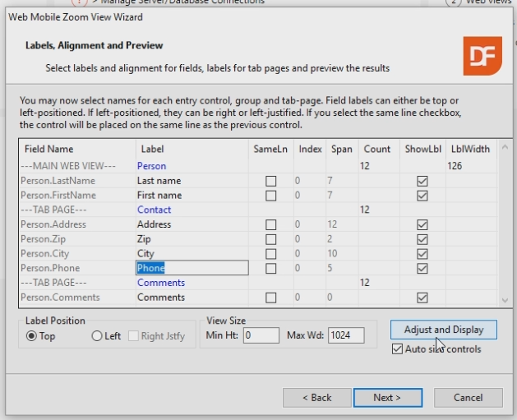
Task: Click the Max Wd input field
Action: pos(346,335)
